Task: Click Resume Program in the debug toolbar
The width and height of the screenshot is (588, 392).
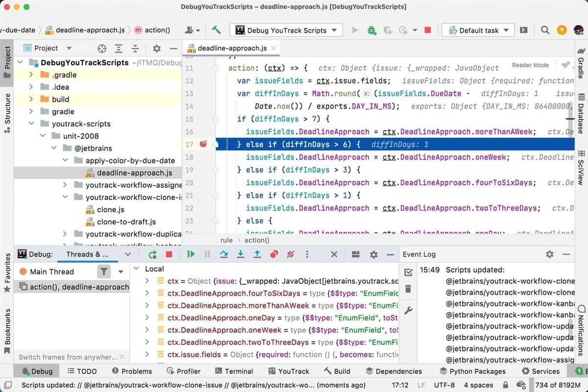Action: [x=191, y=254]
